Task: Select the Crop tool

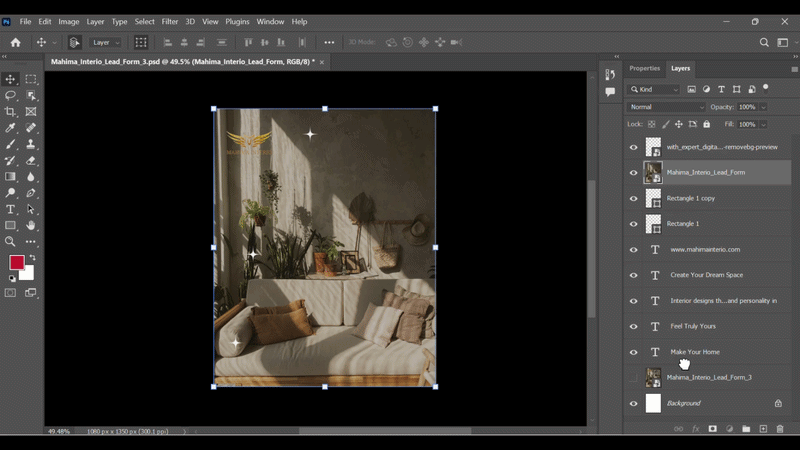Action: tap(11, 112)
